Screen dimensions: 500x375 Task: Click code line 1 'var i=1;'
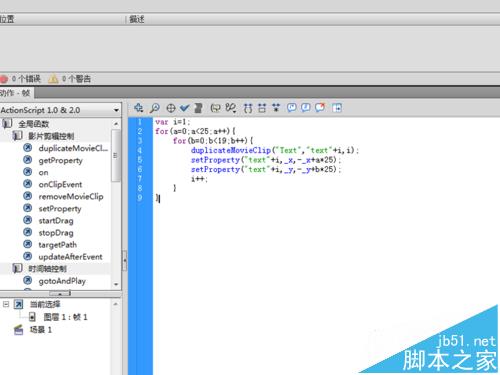click(x=172, y=122)
